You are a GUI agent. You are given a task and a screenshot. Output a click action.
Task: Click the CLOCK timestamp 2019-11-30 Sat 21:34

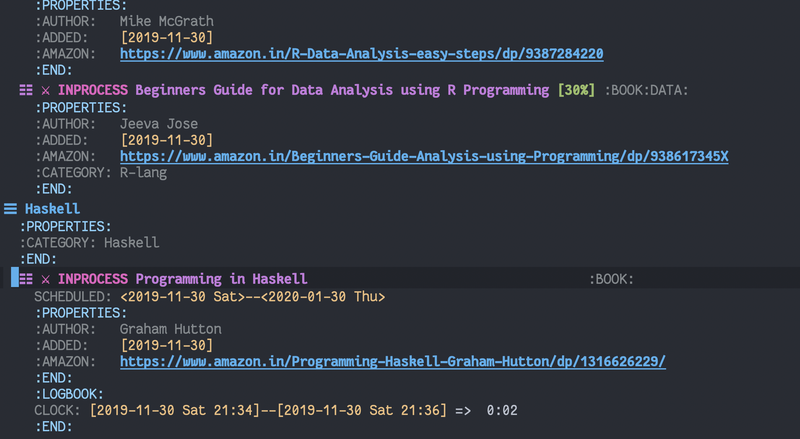tap(174, 410)
